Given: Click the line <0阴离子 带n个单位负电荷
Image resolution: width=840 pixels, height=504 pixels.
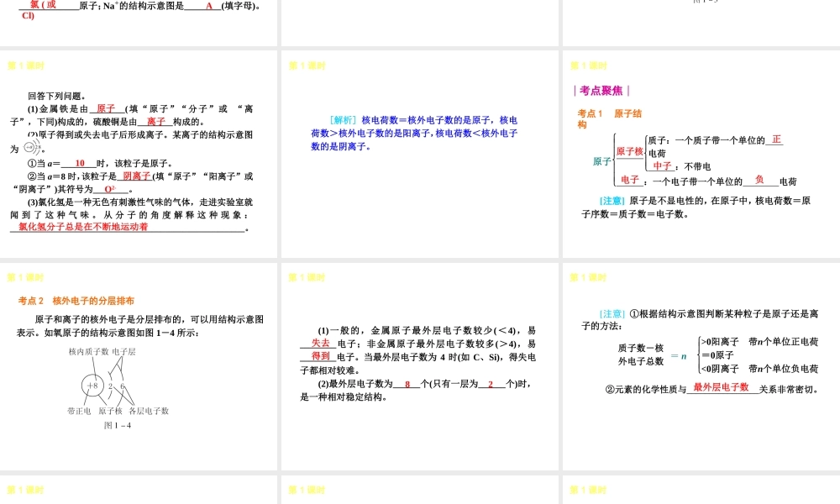Looking at the screenshot, I should click(759, 369).
